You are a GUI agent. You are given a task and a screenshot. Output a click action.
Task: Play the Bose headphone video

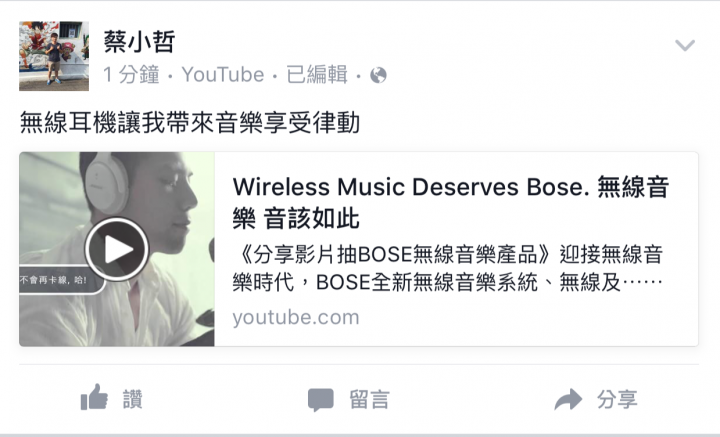[x=117, y=249]
